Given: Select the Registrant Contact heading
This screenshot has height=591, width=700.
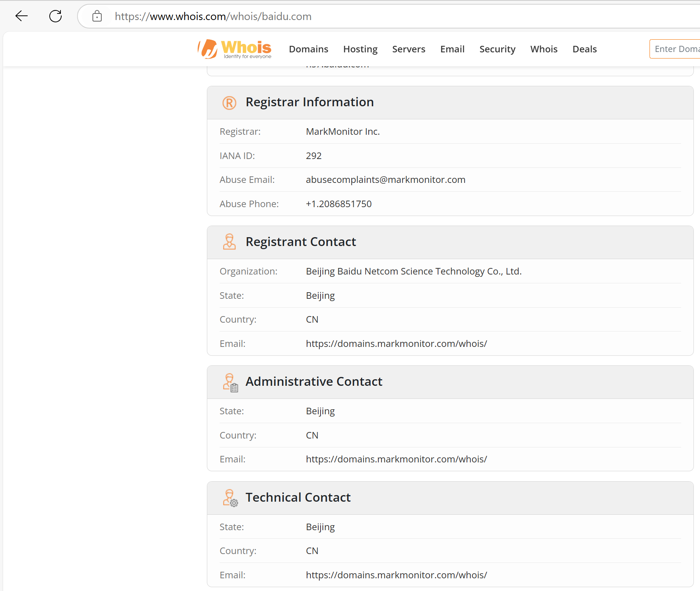Looking at the screenshot, I should point(301,242).
